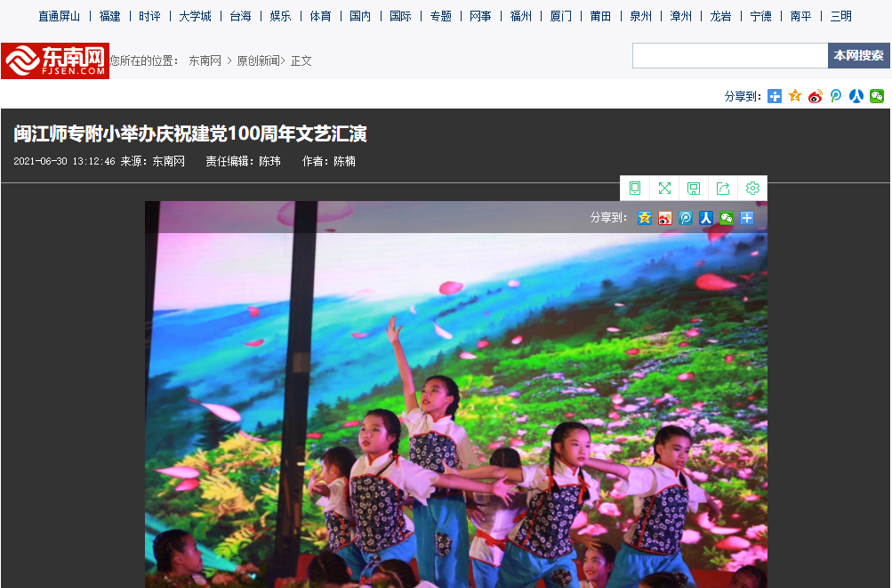Viewport: 892px width, 588px height.
Task: Click the green fullscreen arrows icon
Action: 664,188
